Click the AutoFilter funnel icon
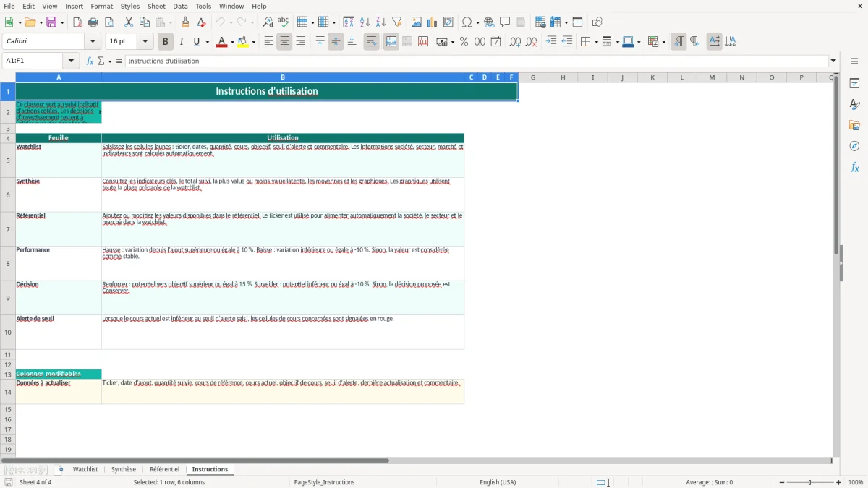Image resolution: width=868 pixels, height=488 pixels. (x=397, y=22)
